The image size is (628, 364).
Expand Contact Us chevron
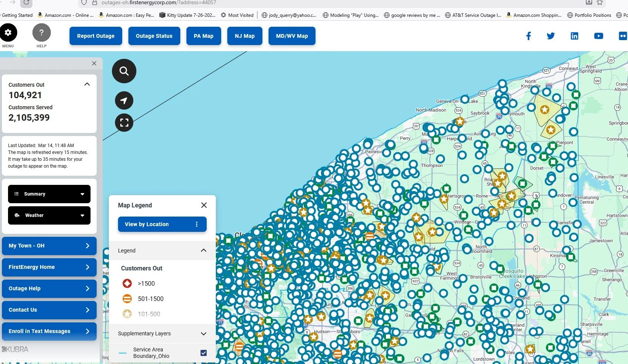[x=87, y=310]
